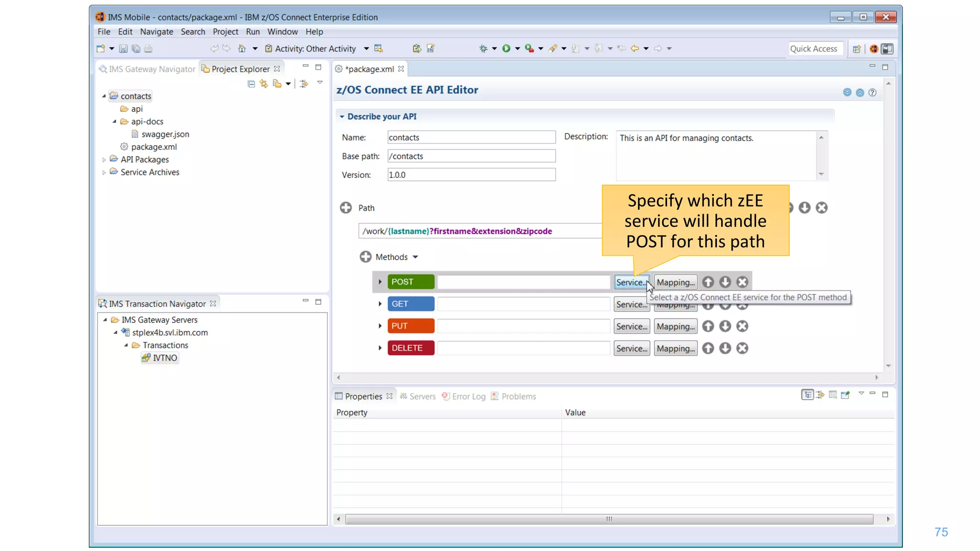Open the Navigate menu
The width and height of the screenshot is (980, 551).
156,32
